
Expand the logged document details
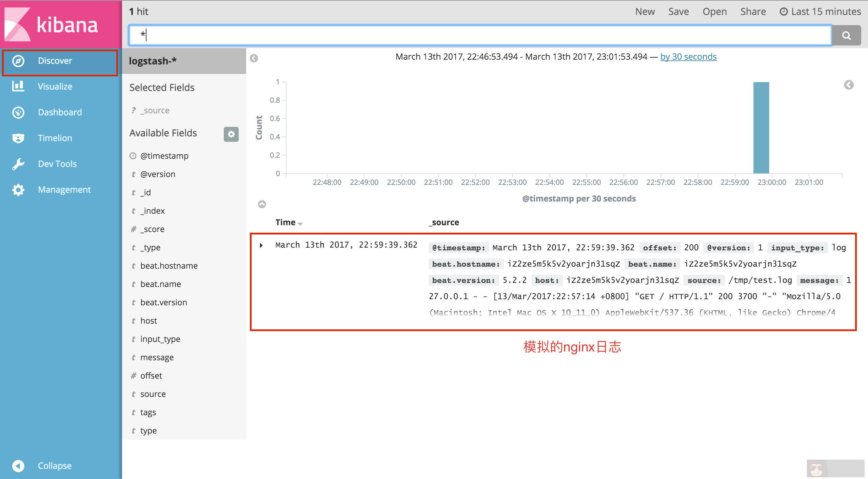point(261,245)
